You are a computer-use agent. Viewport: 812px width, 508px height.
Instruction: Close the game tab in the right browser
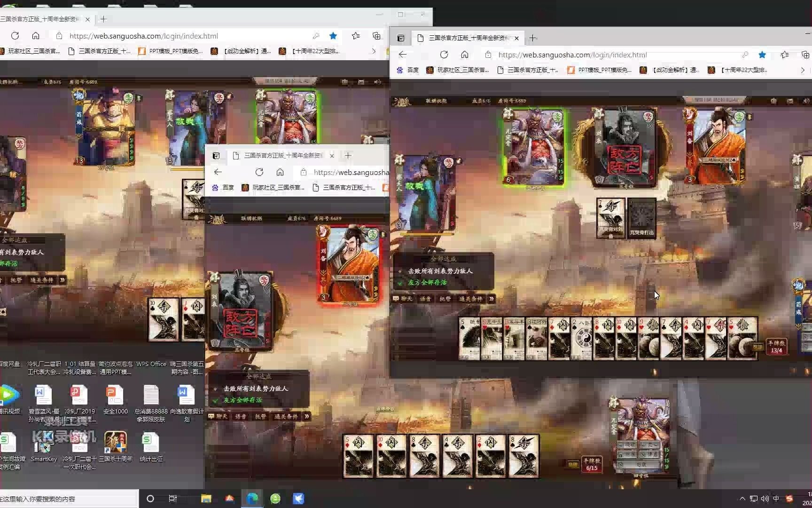516,38
